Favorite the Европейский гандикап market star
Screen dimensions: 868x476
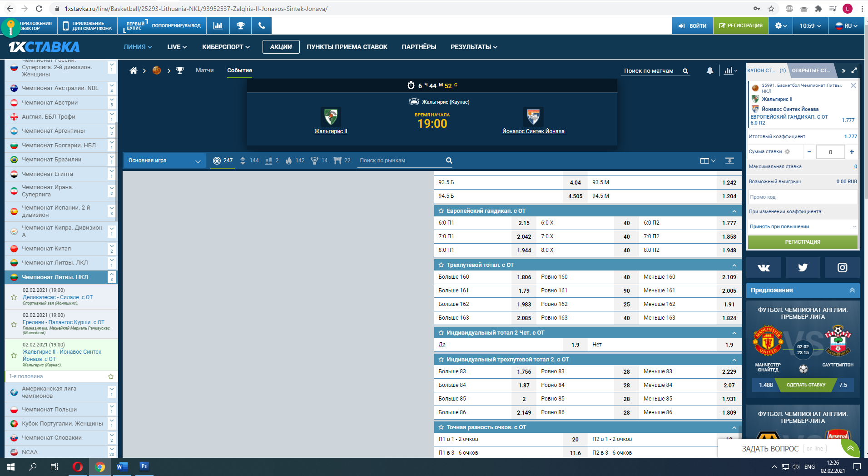[x=441, y=211]
